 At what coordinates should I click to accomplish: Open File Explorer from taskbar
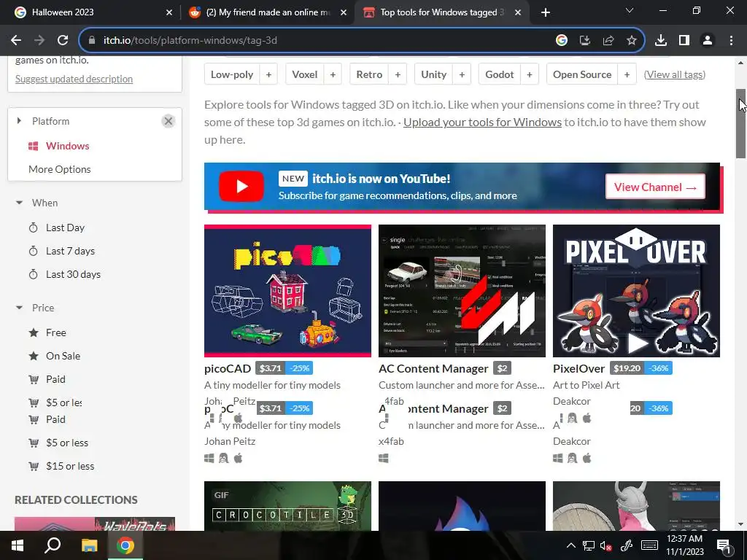(89, 545)
